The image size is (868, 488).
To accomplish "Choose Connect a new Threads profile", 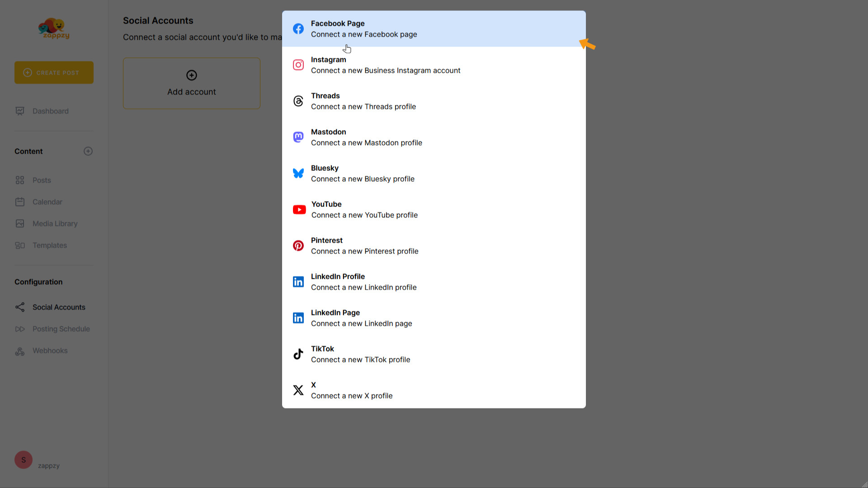I will click(x=434, y=101).
